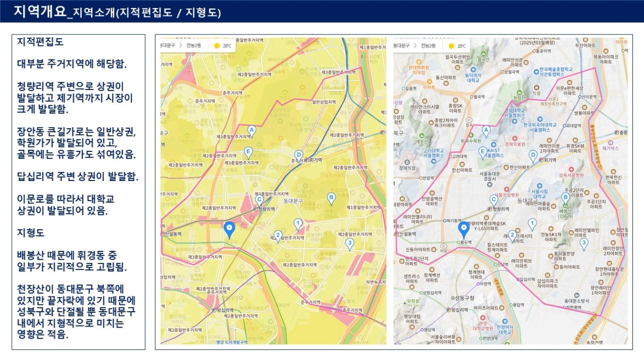The height and width of the screenshot is (362, 644).
Task: Click 자연녹지지역 label on the cadastral map
Action: 375,282
